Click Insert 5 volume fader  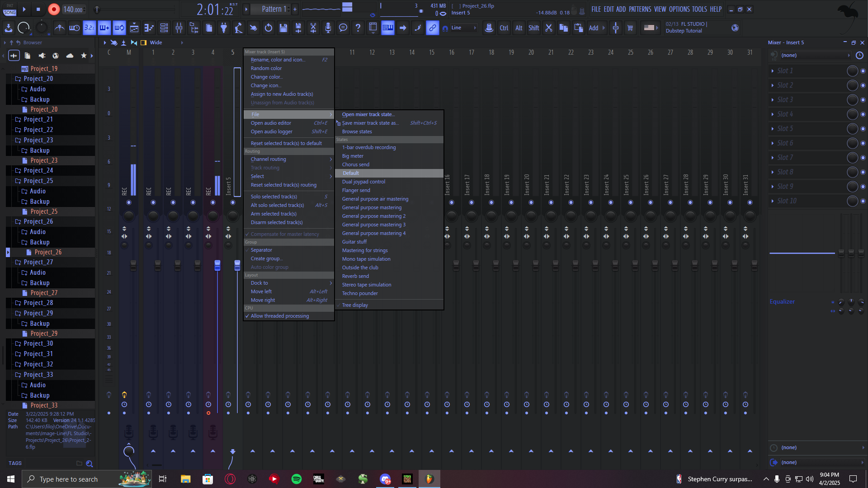pos(237,265)
